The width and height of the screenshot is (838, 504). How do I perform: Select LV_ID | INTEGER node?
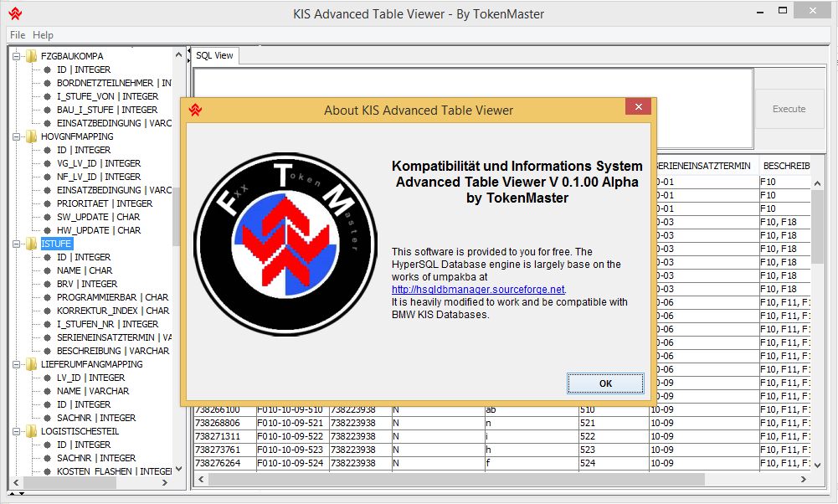coord(91,378)
